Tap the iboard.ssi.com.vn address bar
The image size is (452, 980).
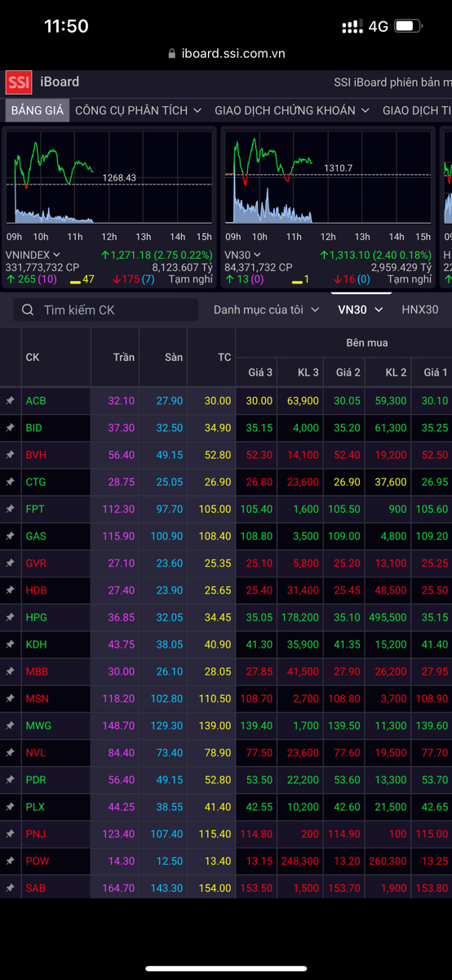click(226, 53)
